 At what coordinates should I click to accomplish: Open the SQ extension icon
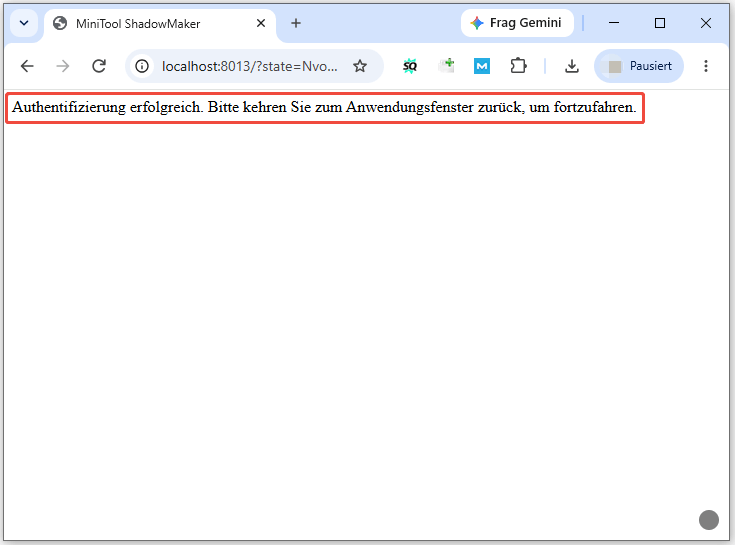tap(410, 66)
